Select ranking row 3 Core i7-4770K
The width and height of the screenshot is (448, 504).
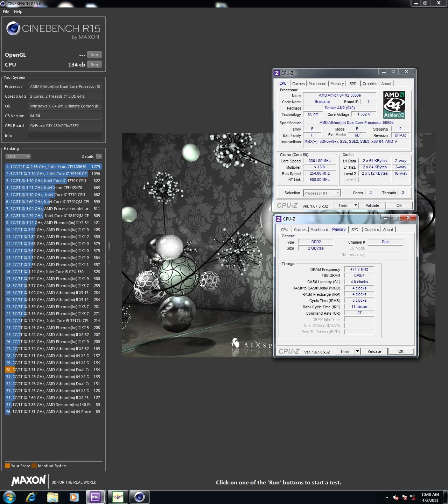(53, 181)
